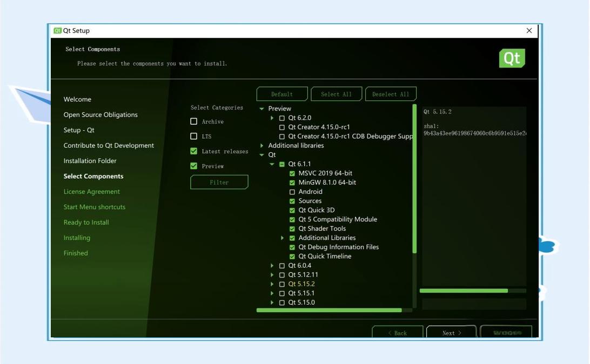Enable the LTS category checkbox

coord(194,136)
